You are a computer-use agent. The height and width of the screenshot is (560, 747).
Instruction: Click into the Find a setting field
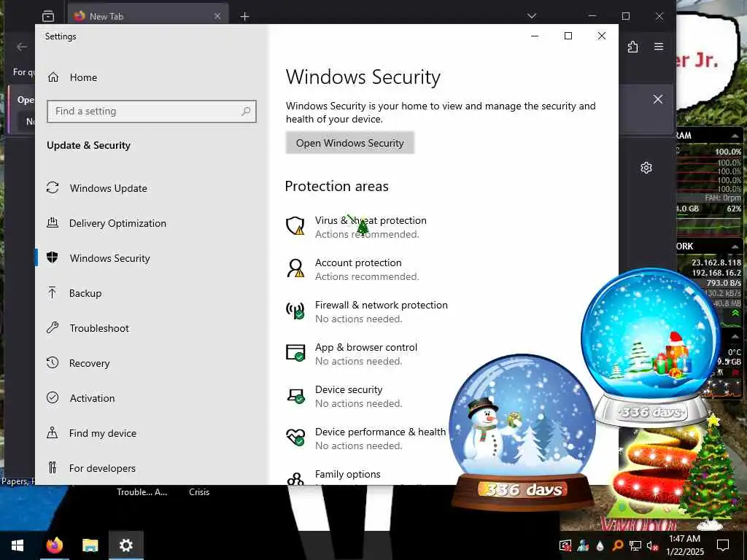pyautogui.click(x=152, y=112)
